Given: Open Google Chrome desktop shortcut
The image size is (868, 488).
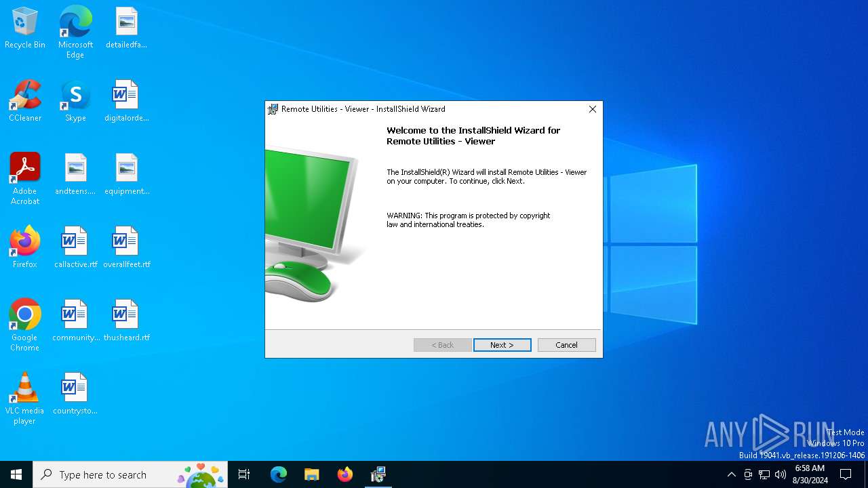Looking at the screenshot, I should [x=25, y=325].
